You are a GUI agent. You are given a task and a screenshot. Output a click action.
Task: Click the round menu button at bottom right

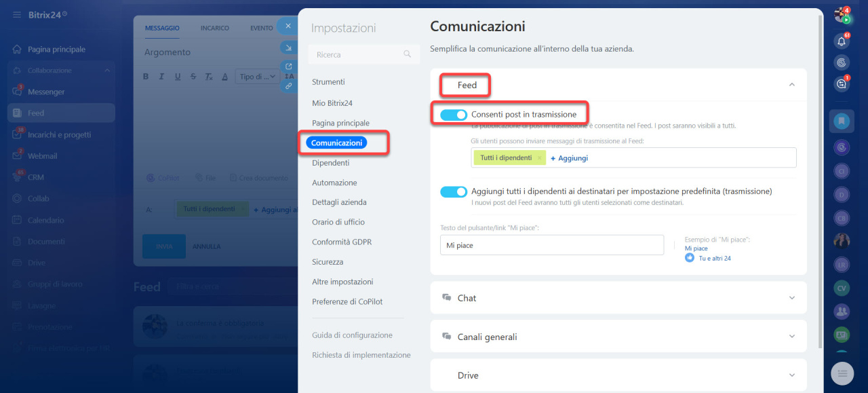842,373
